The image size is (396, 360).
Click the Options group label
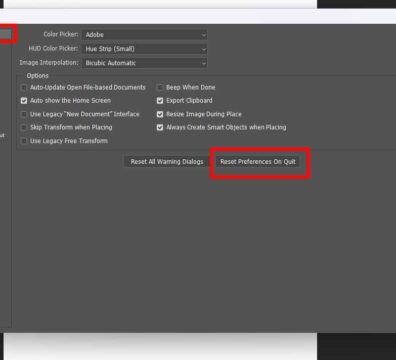click(37, 76)
